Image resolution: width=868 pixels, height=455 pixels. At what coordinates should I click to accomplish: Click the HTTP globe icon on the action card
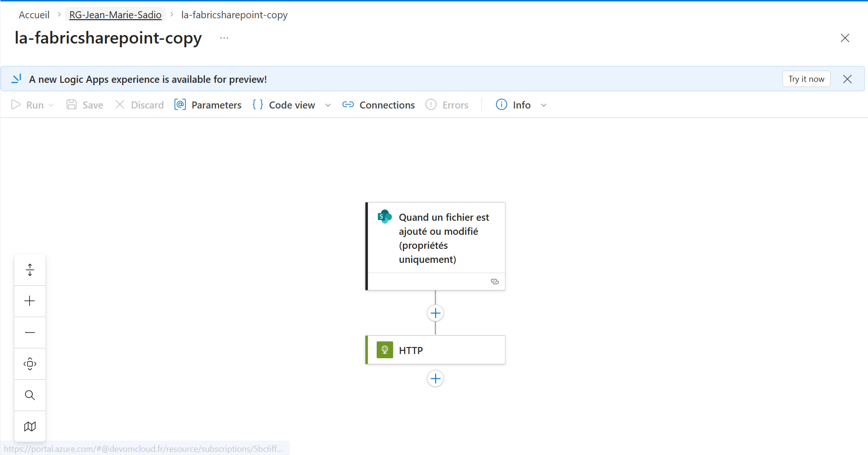pyautogui.click(x=385, y=350)
